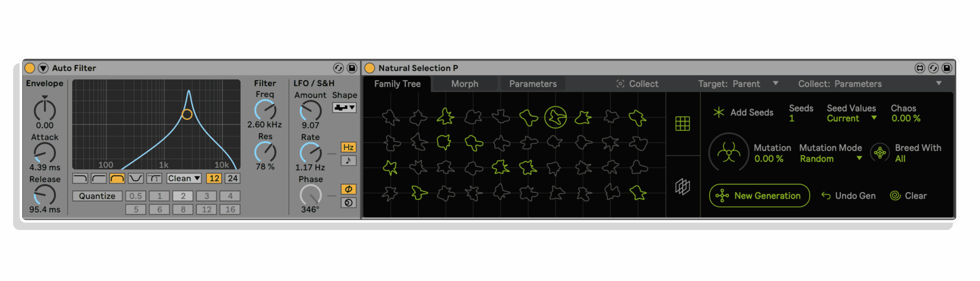This screenshot has height=281, width=980.
Task: Click the Mutation 0.00 % value
Action: [768, 159]
